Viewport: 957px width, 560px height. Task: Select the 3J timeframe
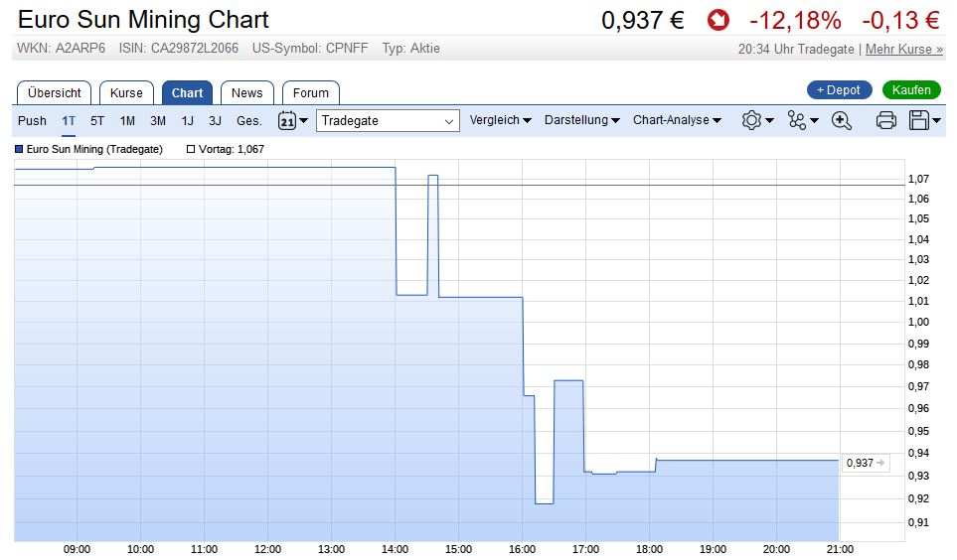point(215,121)
